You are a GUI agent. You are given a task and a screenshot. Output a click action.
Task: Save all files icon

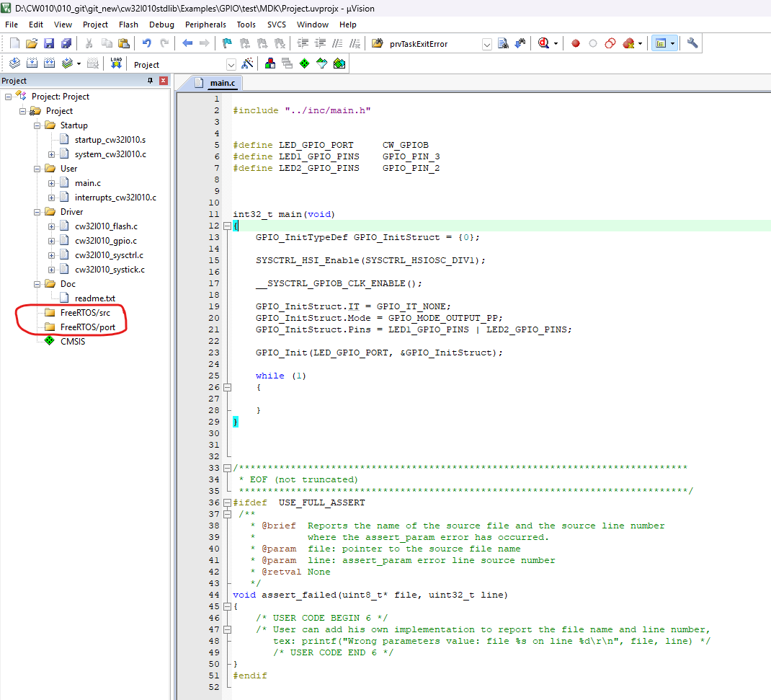point(66,43)
